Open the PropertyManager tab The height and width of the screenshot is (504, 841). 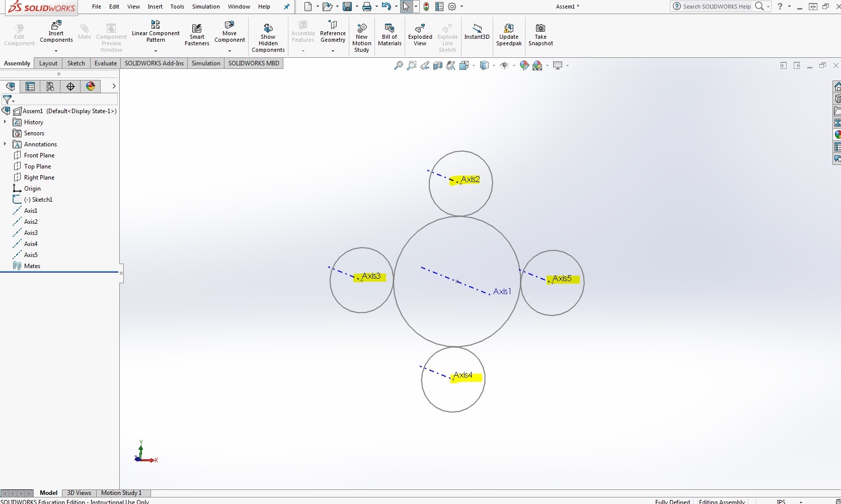[x=30, y=87]
